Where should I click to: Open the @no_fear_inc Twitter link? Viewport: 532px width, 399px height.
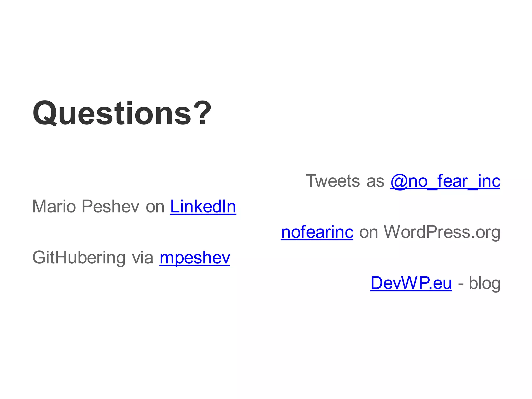445,181
